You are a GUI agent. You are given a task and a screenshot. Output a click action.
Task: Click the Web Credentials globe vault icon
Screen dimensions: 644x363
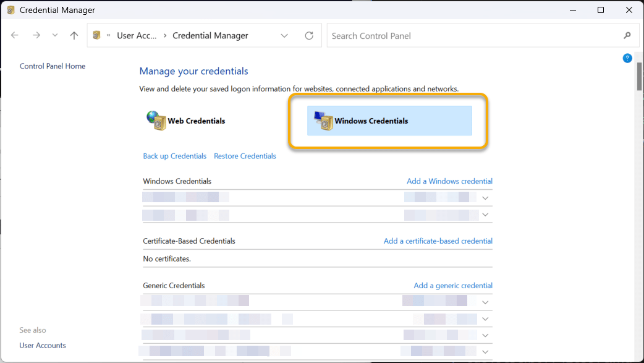[x=156, y=121]
